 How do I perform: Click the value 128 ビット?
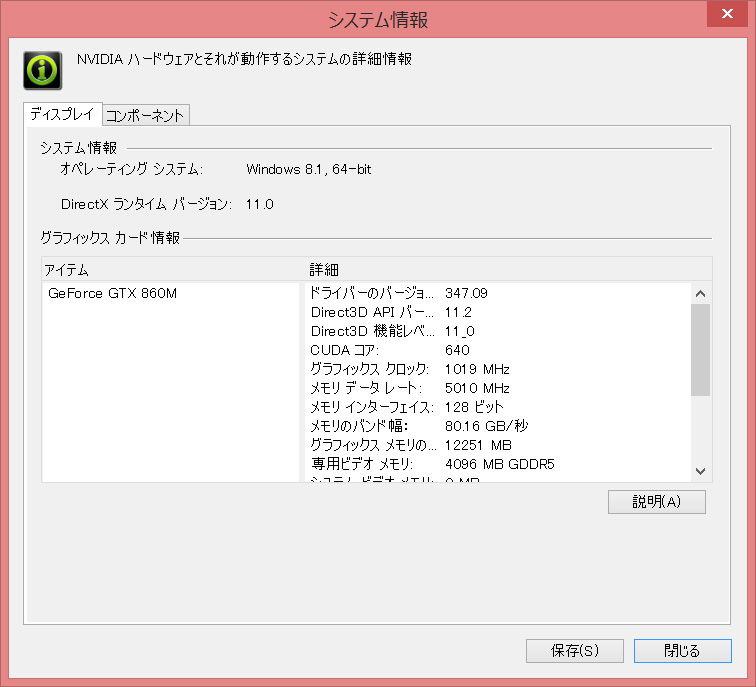(474, 407)
